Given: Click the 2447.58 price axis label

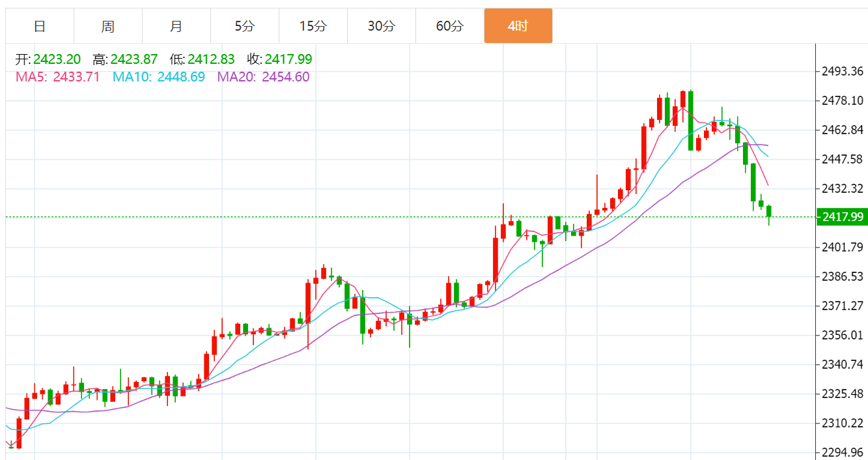Looking at the screenshot, I should [842, 159].
